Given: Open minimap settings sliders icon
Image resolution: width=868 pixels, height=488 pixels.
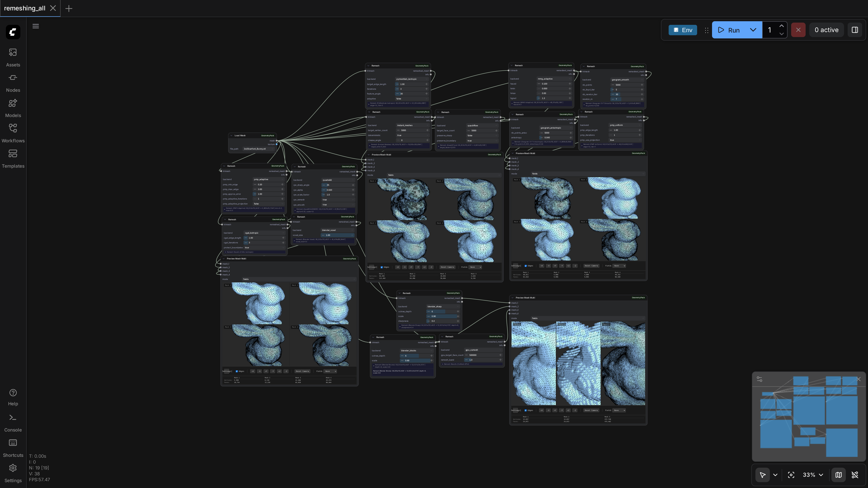Looking at the screenshot, I should [759, 379].
